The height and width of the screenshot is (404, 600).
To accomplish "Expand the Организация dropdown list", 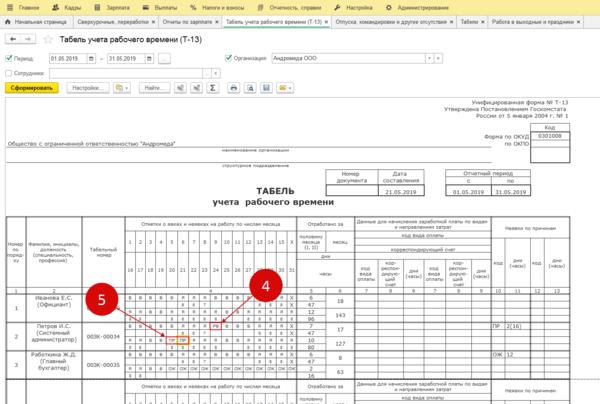I will tap(429, 58).
